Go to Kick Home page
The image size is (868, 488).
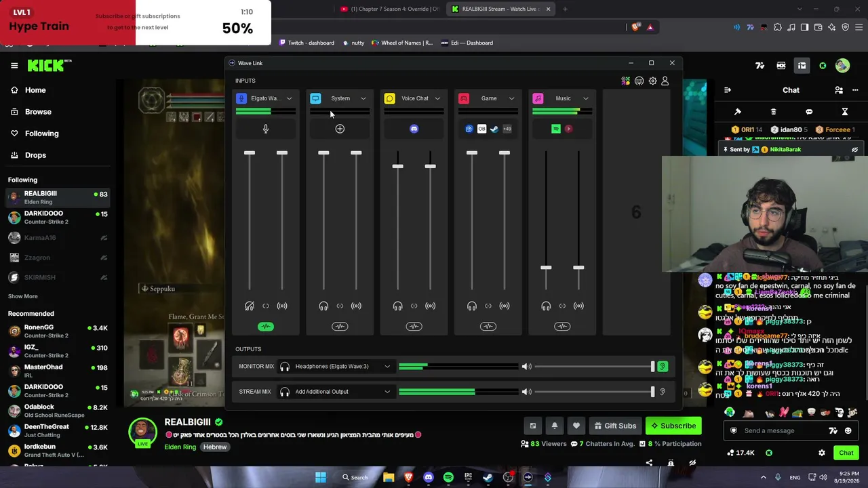(28, 90)
